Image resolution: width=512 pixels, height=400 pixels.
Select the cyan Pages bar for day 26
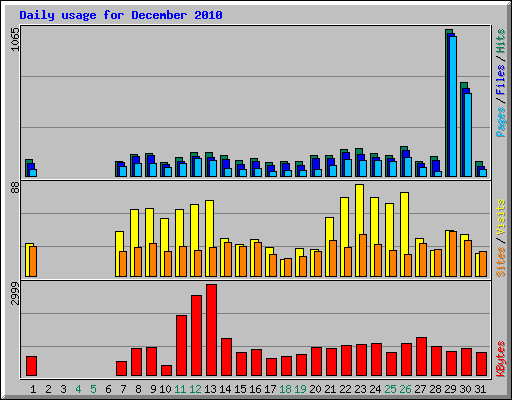[408, 167]
